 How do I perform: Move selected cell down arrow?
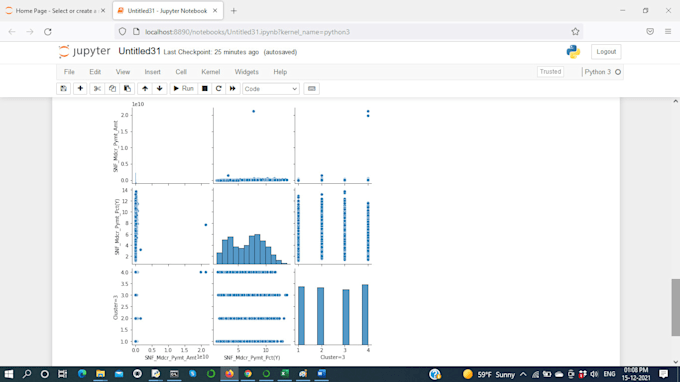(160, 88)
